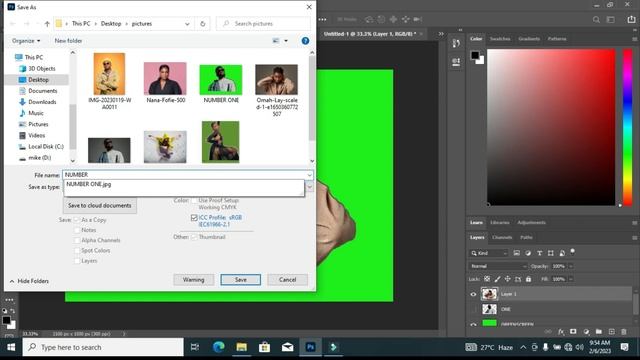Delete layer using trash icon
Image resolution: width=640 pixels, height=360 pixels.
(x=624, y=332)
